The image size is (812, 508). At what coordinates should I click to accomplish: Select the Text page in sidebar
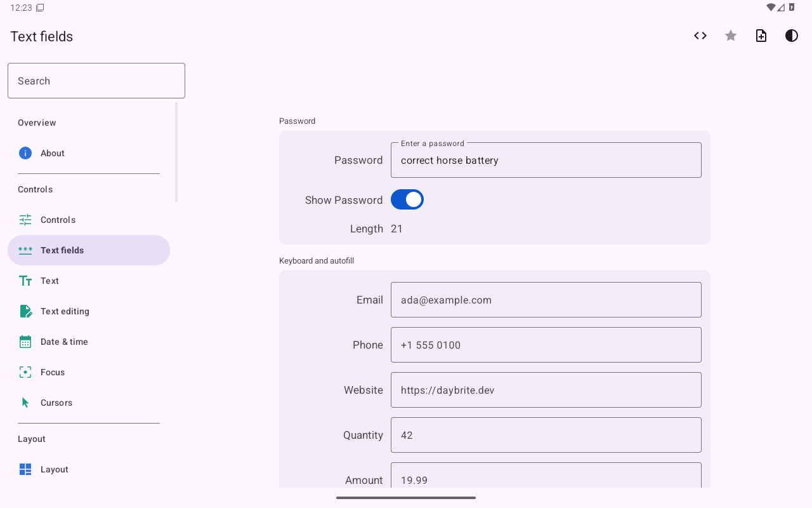click(x=89, y=281)
